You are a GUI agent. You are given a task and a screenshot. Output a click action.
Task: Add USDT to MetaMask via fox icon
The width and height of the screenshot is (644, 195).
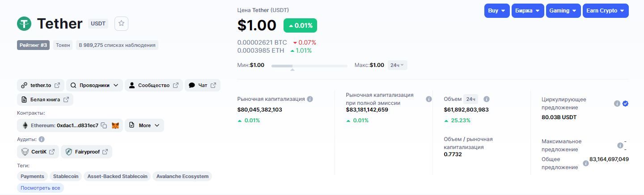[x=115, y=125]
